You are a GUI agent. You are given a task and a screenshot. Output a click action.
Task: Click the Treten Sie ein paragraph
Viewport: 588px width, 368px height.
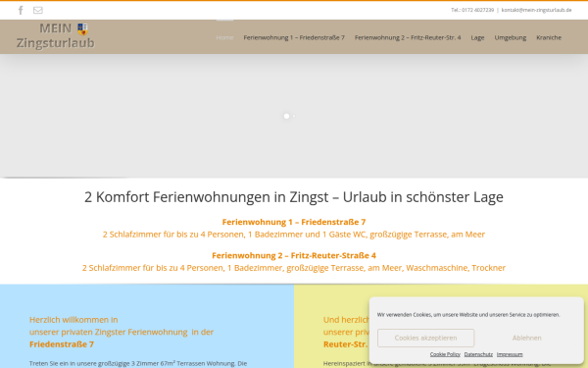click(x=138, y=363)
